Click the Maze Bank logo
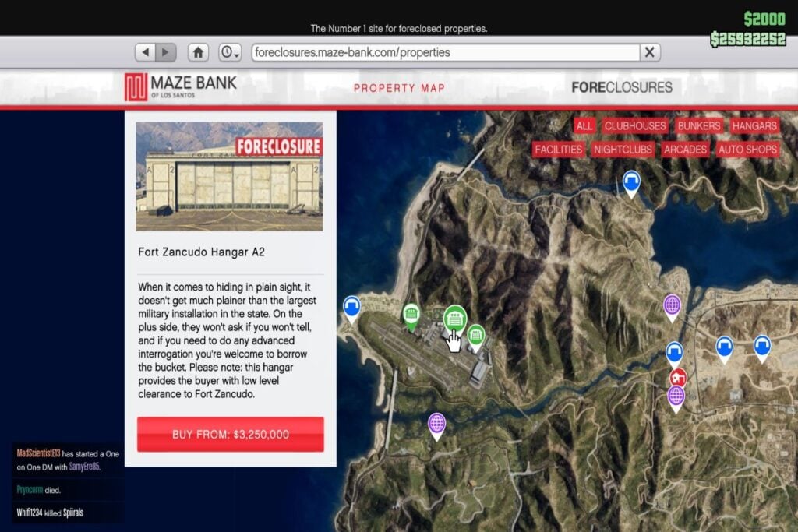The image size is (798, 532). tap(180, 86)
